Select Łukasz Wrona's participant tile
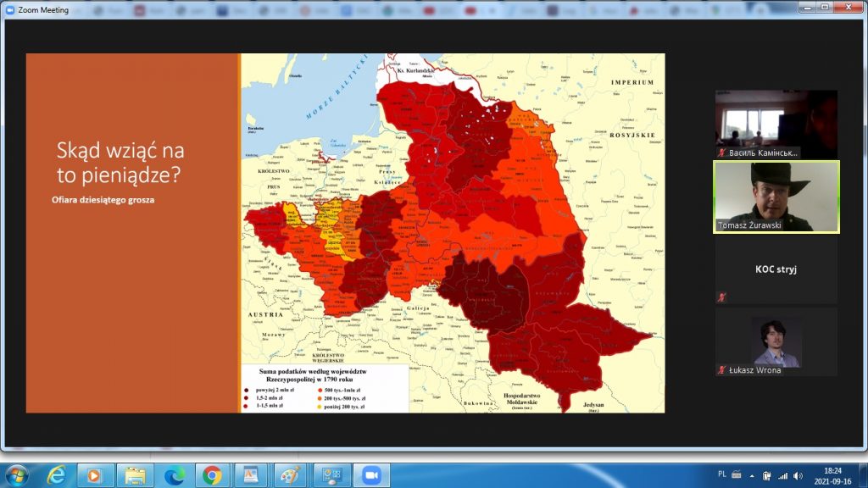Screen dimensions: 868x488 776,342
